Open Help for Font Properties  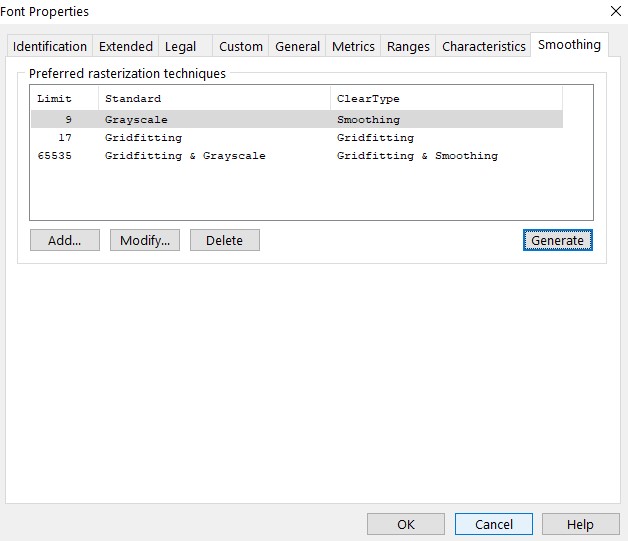(x=580, y=524)
